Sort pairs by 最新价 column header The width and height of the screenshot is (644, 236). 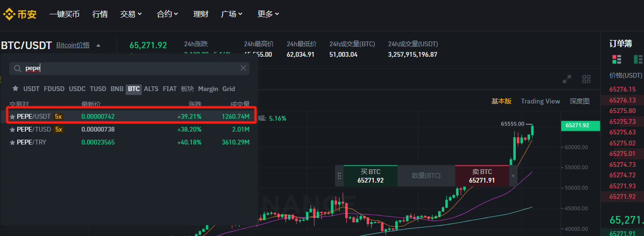[91, 103]
